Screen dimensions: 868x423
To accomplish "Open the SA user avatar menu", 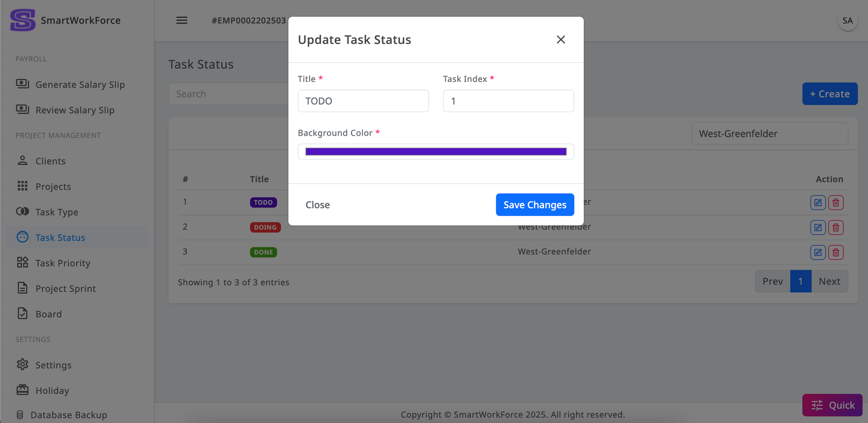I will pos(847,21).
